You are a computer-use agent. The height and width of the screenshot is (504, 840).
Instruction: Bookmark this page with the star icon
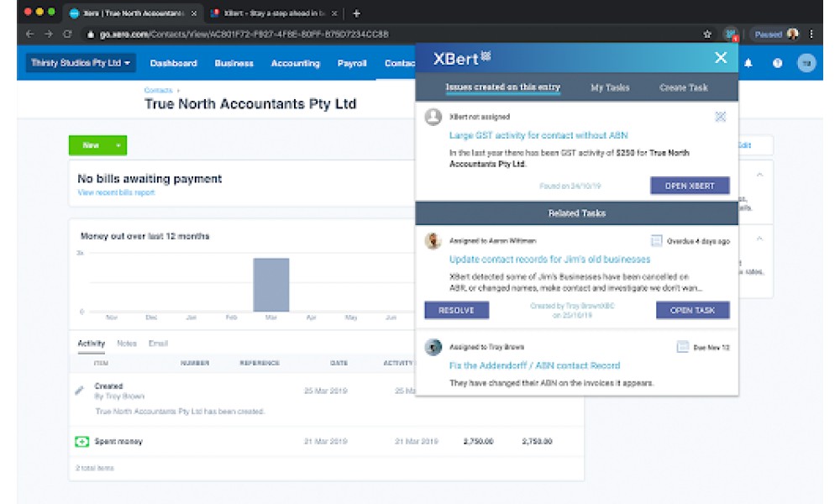pos(707,34)
